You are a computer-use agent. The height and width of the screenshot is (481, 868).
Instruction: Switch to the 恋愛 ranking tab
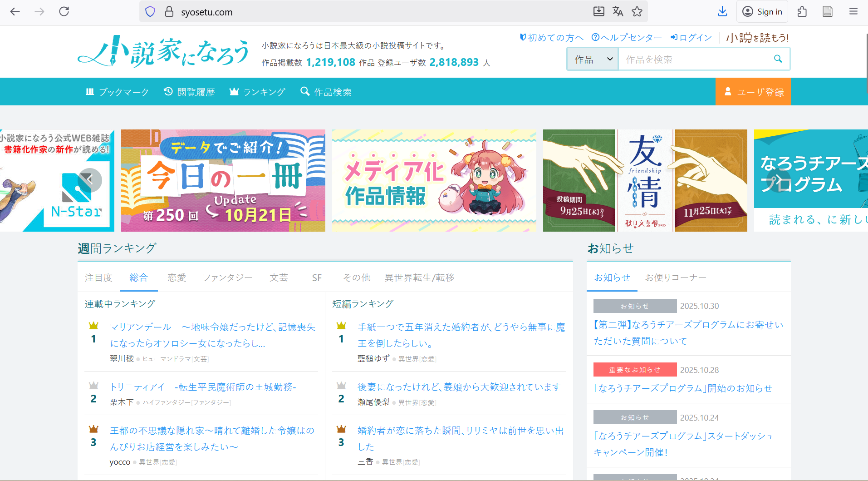coord(177,278)
